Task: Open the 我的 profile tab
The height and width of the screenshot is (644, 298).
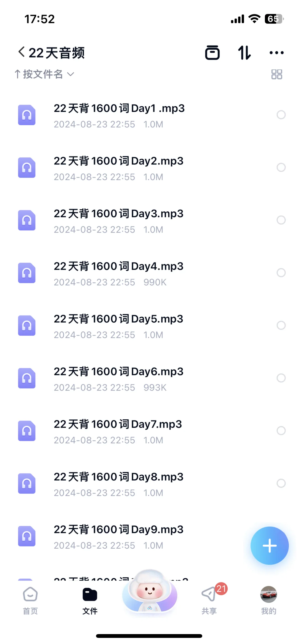Action: tap(268, 600)
